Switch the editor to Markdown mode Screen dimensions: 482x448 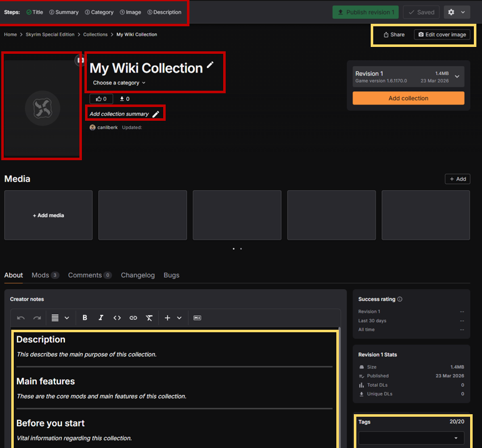tap(198, 318)
